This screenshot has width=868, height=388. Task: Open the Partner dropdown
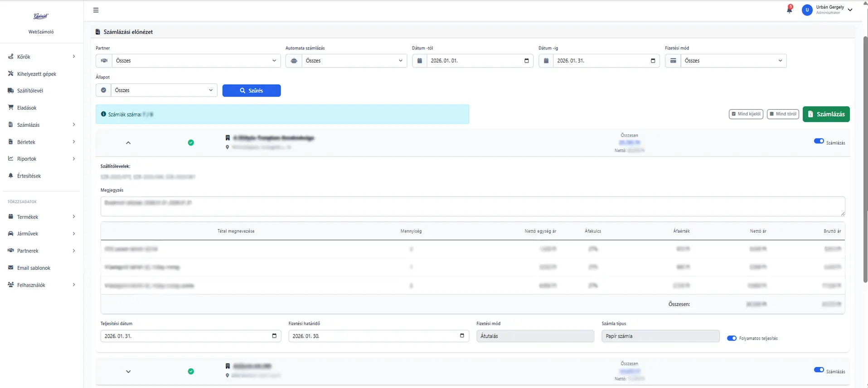click(196, 61)
